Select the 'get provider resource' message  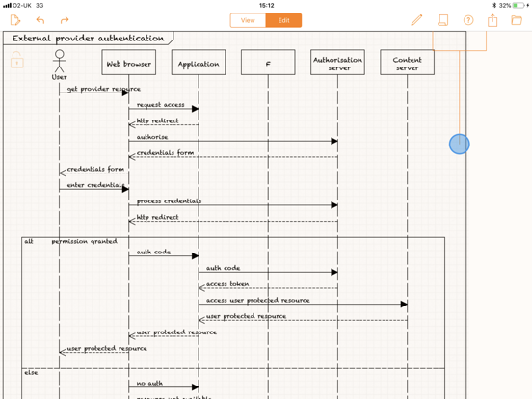104,89
